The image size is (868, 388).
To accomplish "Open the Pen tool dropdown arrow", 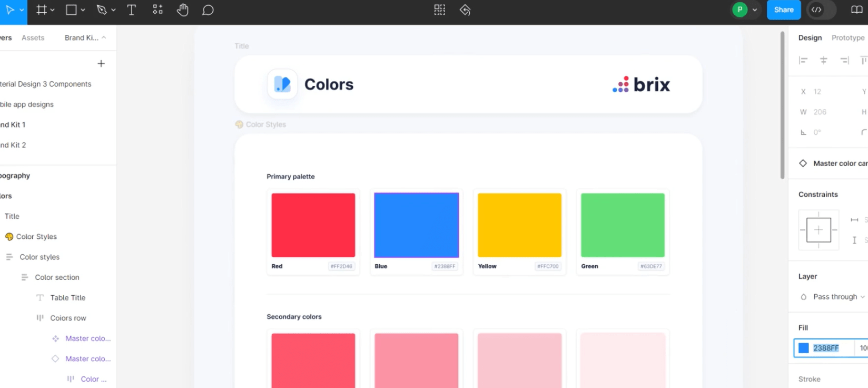I will point(113,10).
